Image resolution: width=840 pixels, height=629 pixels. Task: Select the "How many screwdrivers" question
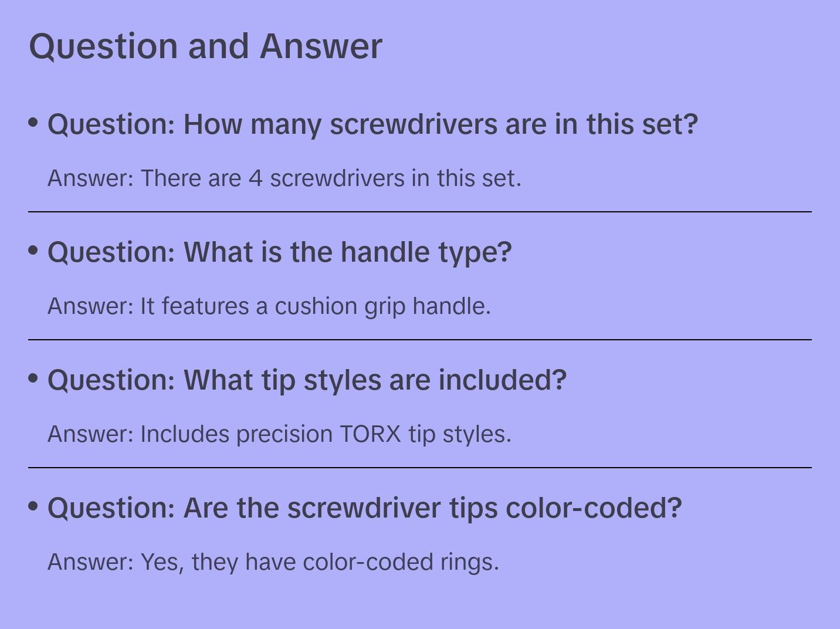tap(372, 124)
